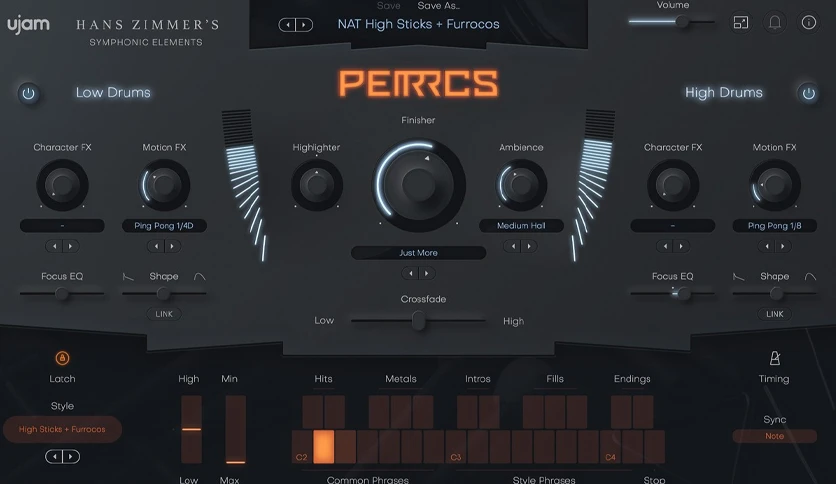
Task: Next High Drums Motion FX preset arrow
Action: 783,246
